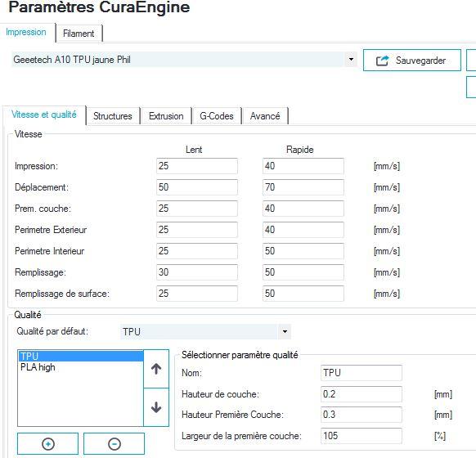Edit Hauteur Première Couche value

coord(361,415)
